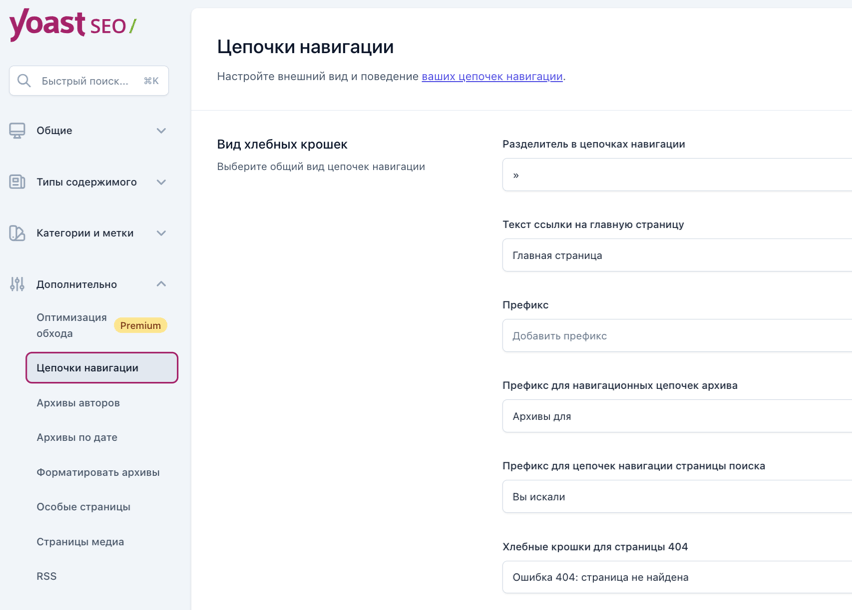Click the sliders icon beside Дополнительно

[x=17, y=284]
